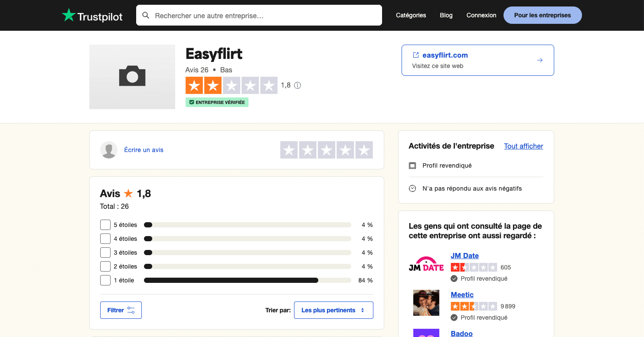Rate two stars in write-review widget
644x337 pixels.
tap(307, 150)
